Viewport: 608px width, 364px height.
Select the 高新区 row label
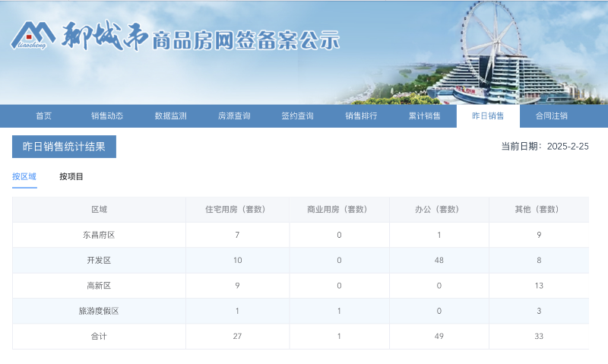pos(99,286)
